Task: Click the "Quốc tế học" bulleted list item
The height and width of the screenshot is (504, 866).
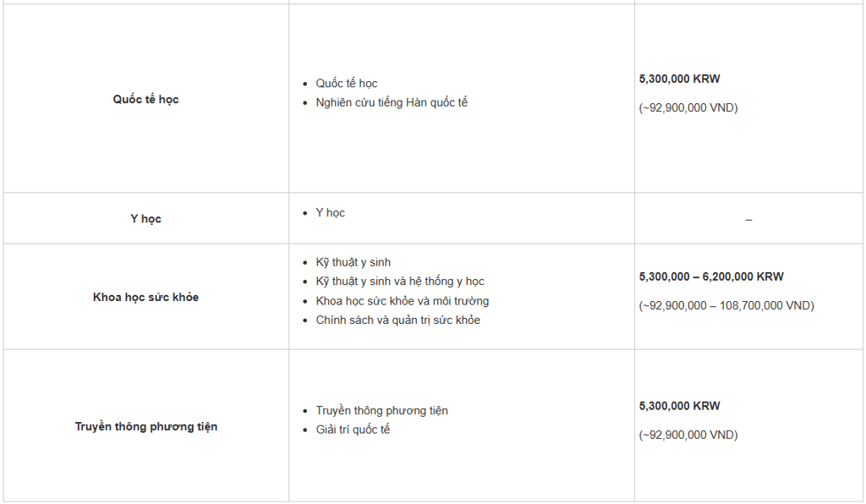Action: [x=347, y=84]
